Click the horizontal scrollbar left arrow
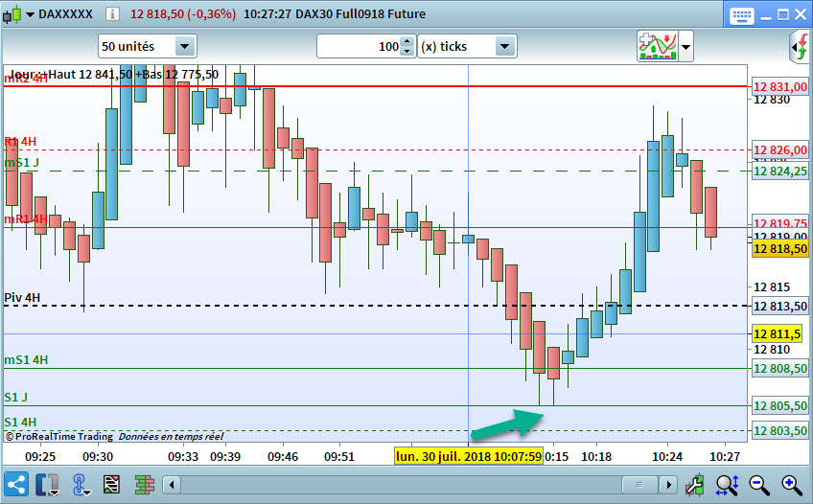This screenshot has height=504, width=813. pyautogui.click(x=172, y=486)
